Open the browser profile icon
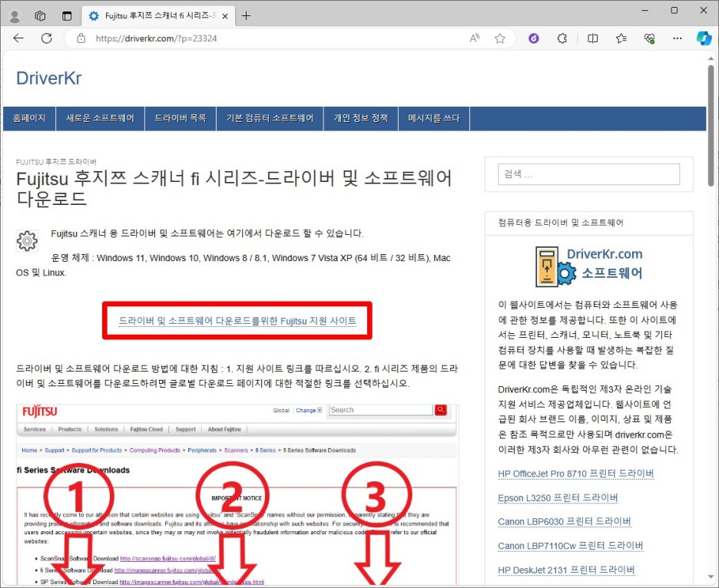 pyautogui.click(x=15, y=16)
